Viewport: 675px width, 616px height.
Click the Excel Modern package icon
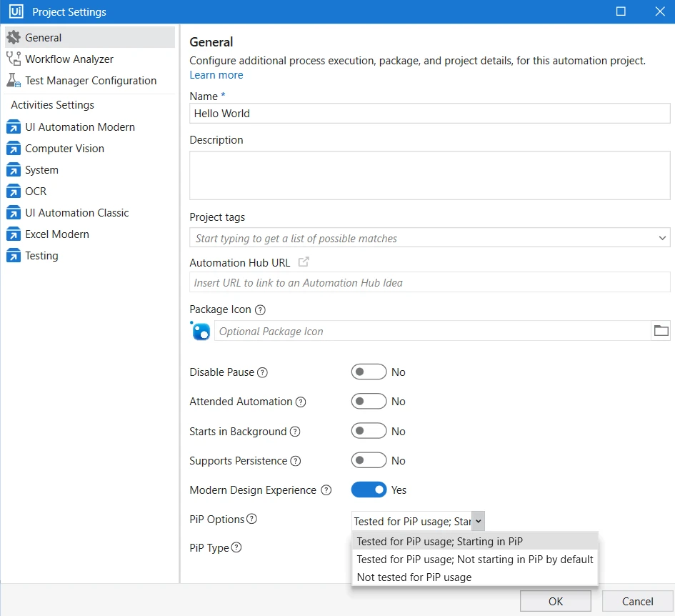(x=14, y=234)
